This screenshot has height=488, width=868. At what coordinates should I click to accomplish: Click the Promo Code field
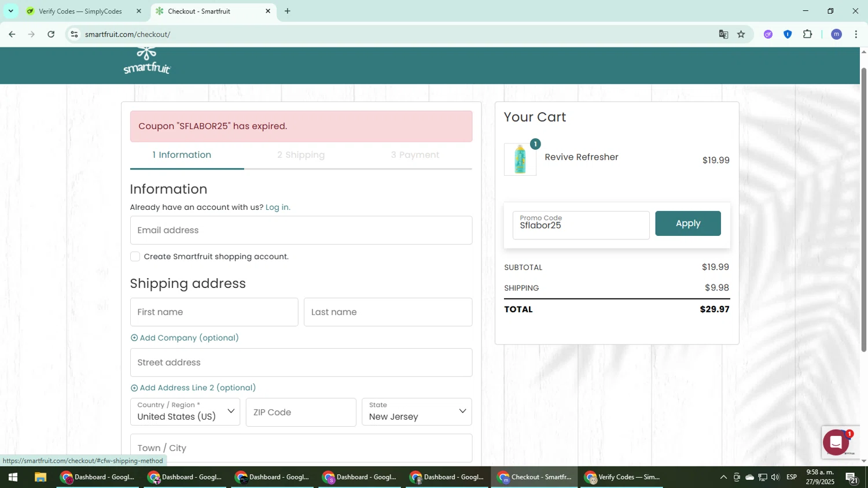(581, 225)
